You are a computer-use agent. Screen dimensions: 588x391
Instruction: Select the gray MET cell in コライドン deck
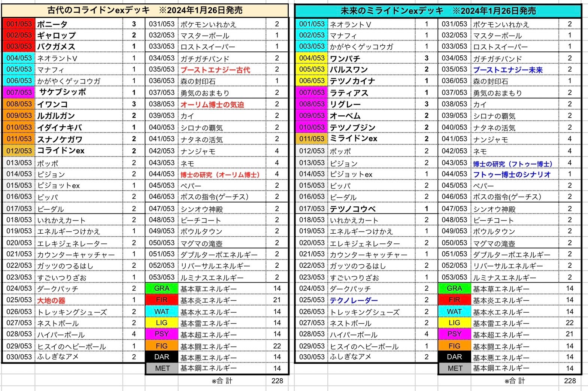coord(162,369)
